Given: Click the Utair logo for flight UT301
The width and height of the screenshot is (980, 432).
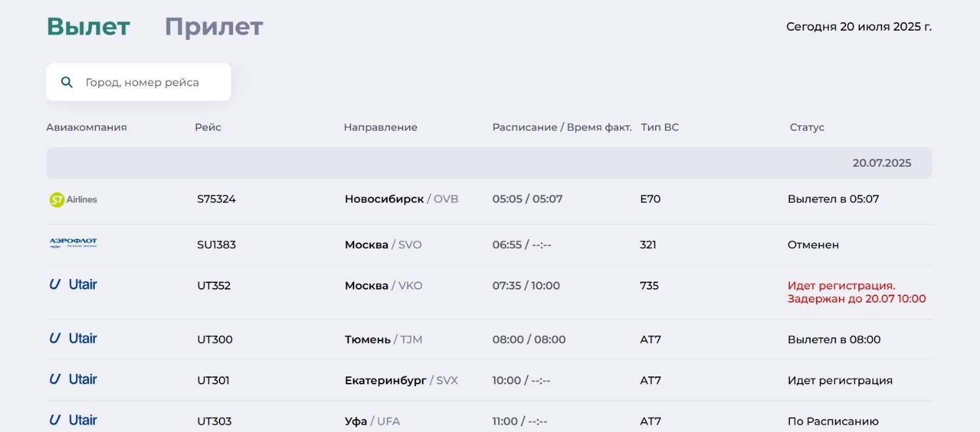Looking at the screenshot, I should tap(73, 379).
